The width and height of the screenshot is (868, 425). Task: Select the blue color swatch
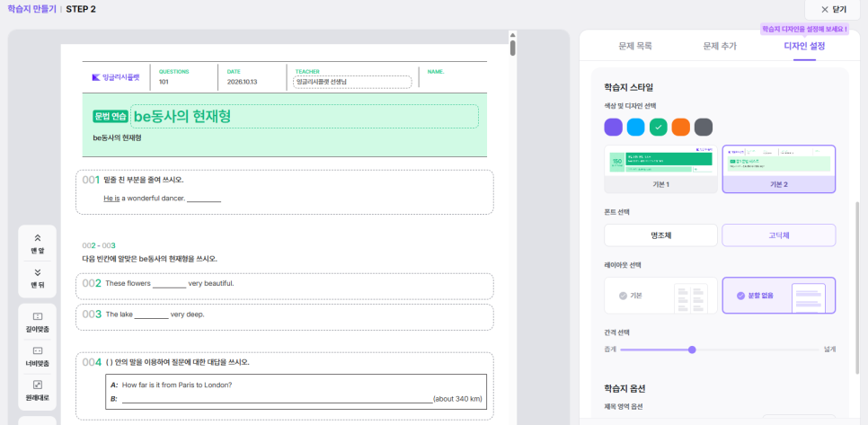[636, 128]
